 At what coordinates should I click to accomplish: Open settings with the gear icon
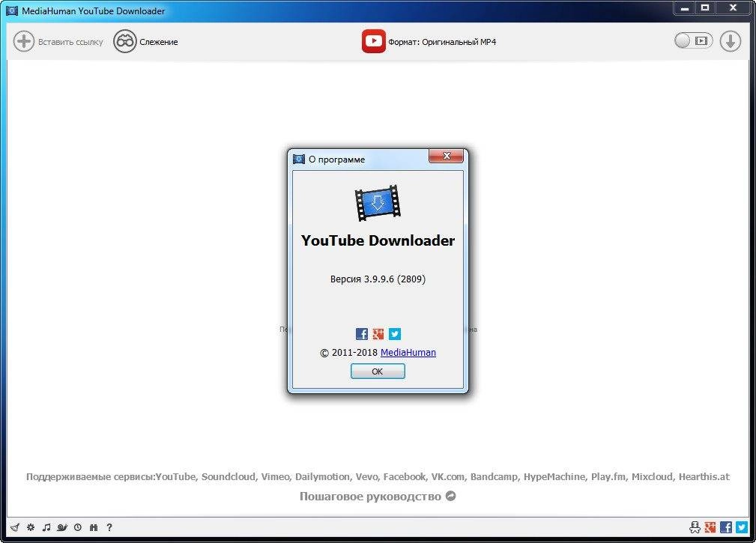point(31,527)
